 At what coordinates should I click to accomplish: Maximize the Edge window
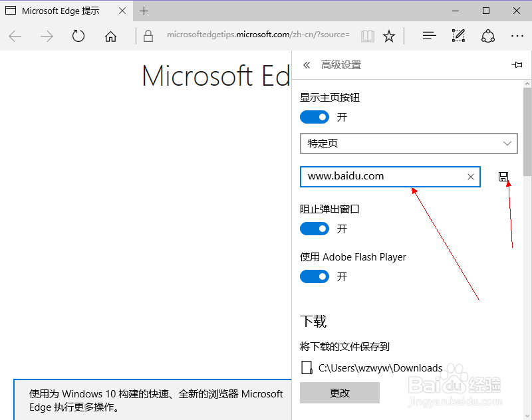point(486,11)
